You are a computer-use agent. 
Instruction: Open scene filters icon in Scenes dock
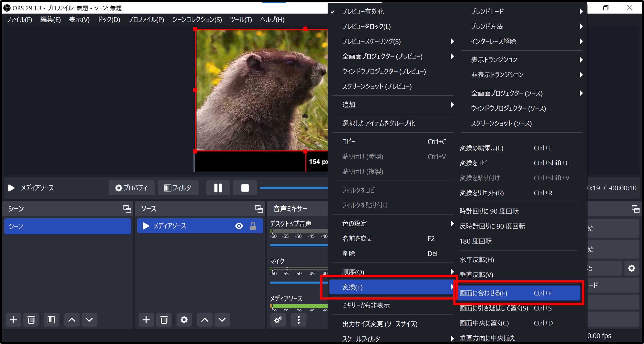click(x=51, y=320)
